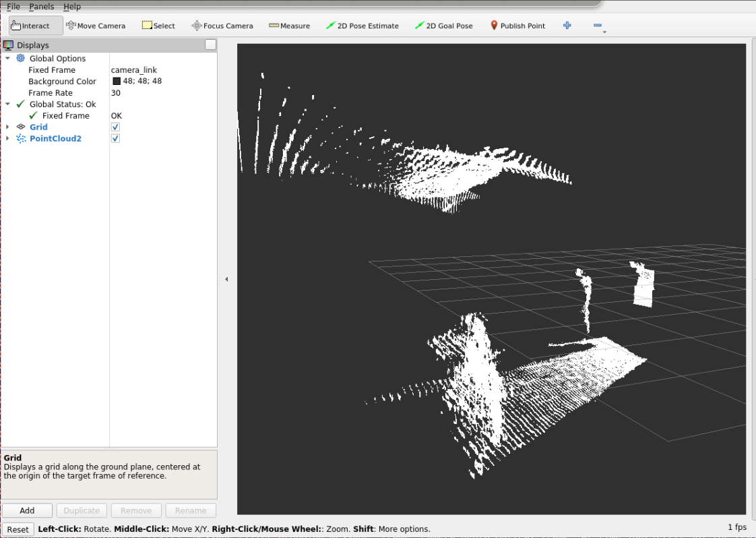This screenshot has height=538, width=756.
Task: Pick the Focus Camera tool
Action: [222, 26]
